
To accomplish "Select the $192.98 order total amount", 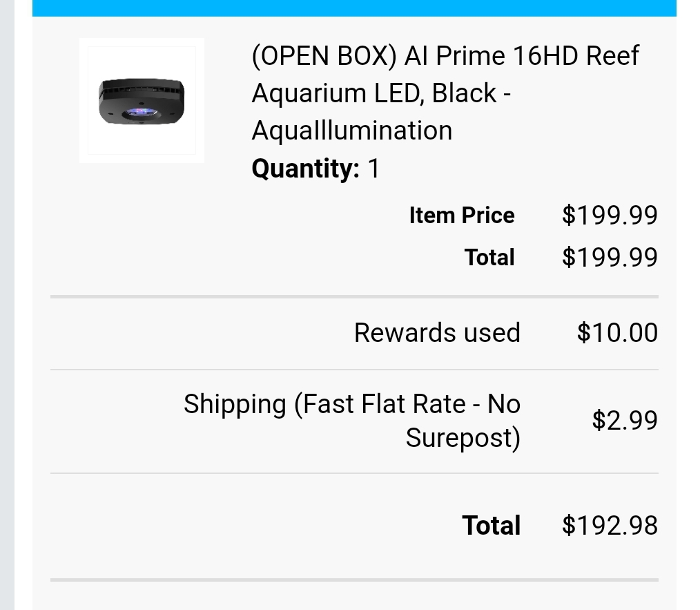I will coord(610,526).
